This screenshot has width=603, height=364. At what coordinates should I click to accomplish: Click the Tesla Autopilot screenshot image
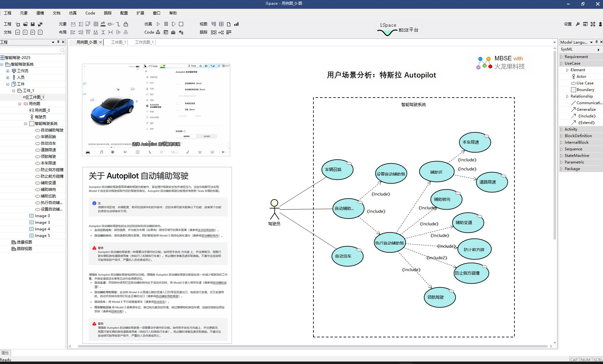(x=156, y=110)
